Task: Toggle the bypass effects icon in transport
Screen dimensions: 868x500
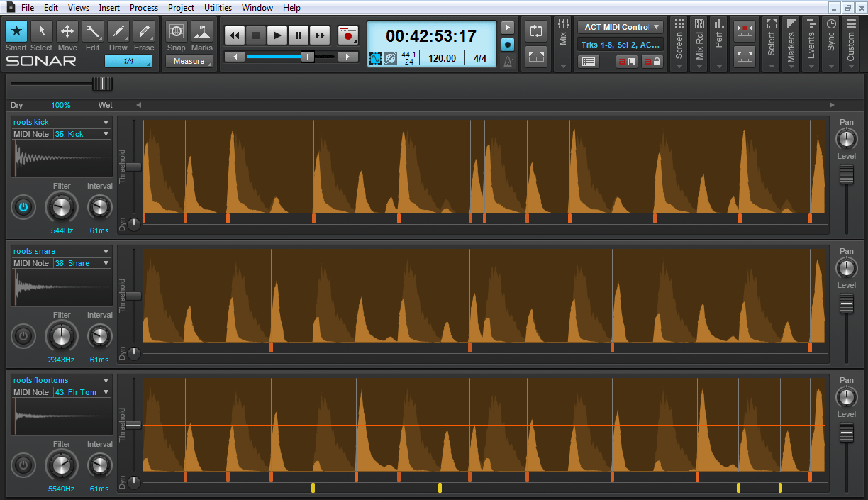Action: (x=390, y=58)
